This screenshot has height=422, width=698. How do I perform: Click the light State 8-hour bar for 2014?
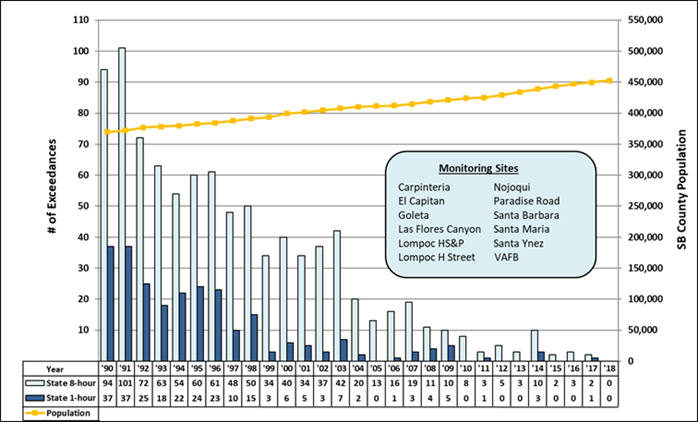pyautogui.click(x=535, y=340)
